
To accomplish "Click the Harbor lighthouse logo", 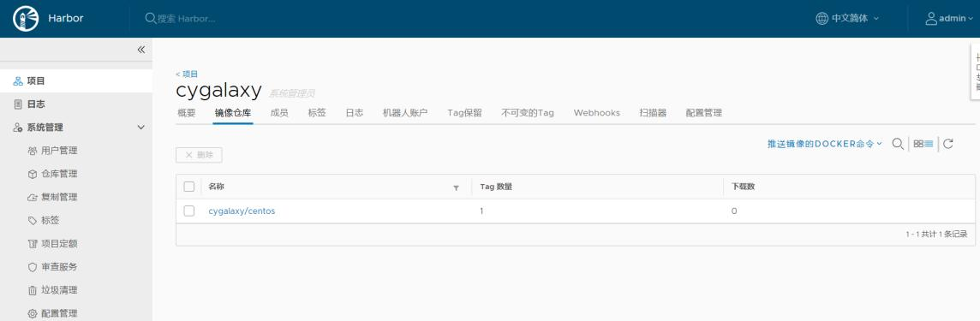I will coord(27,19).
